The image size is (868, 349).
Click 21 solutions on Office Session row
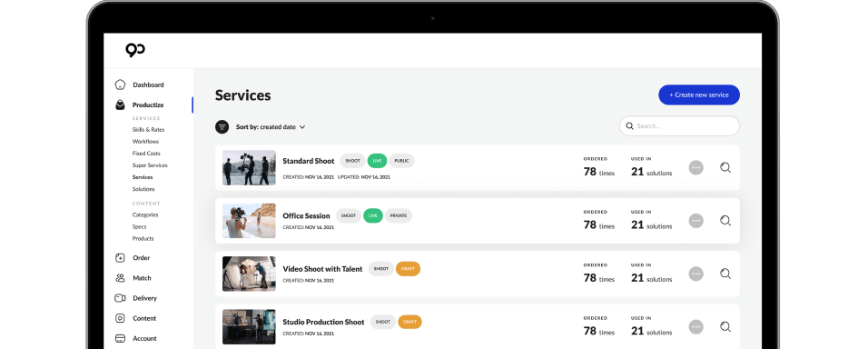pyautogui.click(x=652, y=225)
